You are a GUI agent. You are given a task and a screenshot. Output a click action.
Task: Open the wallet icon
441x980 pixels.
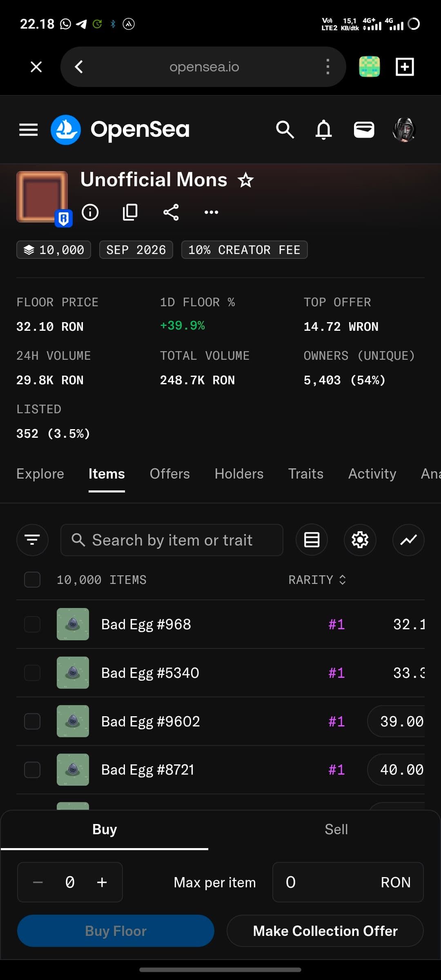364,130
